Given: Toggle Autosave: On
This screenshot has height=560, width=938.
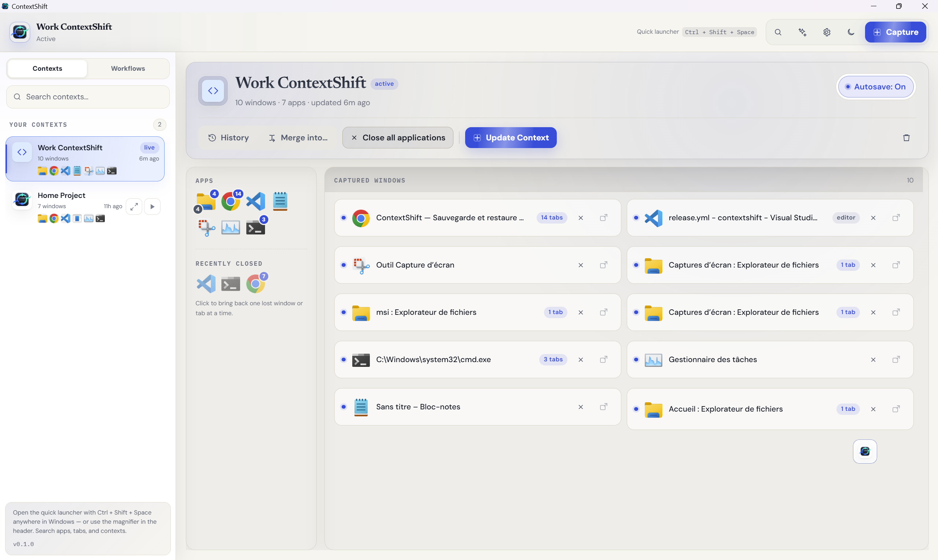Looking at the screenshot, I should [876, 87].
